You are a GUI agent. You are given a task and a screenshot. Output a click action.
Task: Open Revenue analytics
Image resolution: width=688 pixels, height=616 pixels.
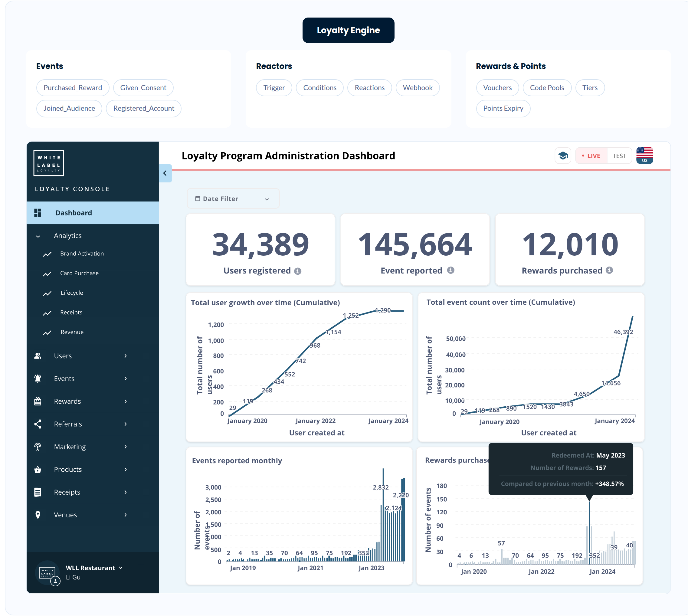click(x=72, y=332)
